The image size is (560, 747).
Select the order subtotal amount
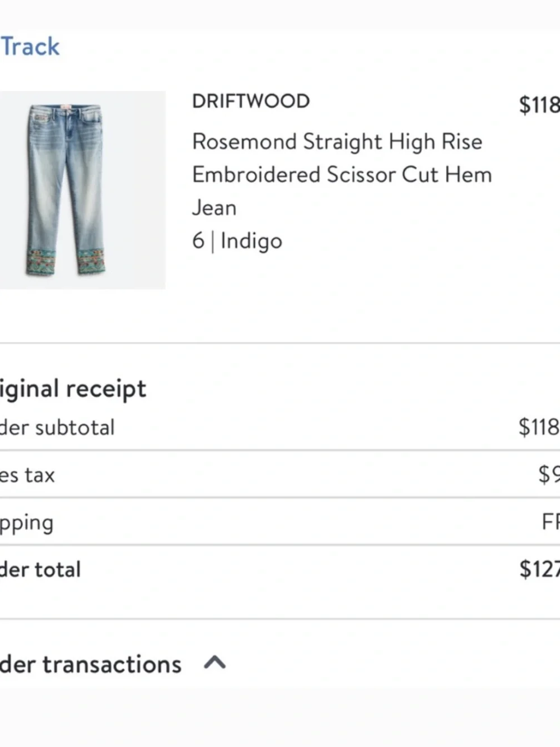point(539,427)
